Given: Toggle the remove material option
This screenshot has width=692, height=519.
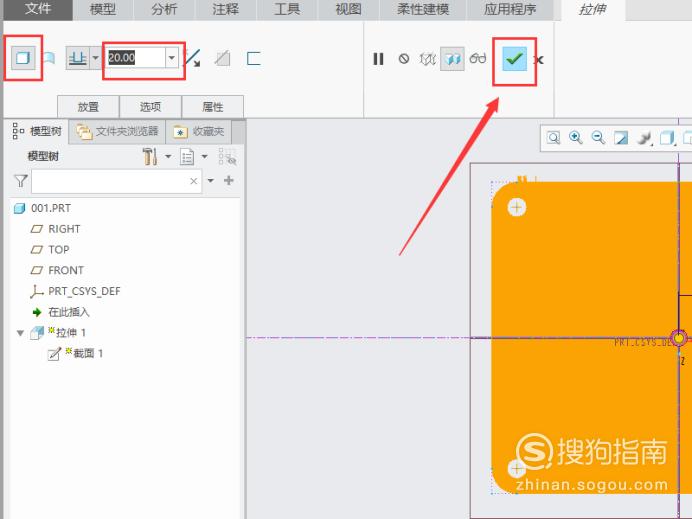Looking at the screenshot, I should pos(222,58).
